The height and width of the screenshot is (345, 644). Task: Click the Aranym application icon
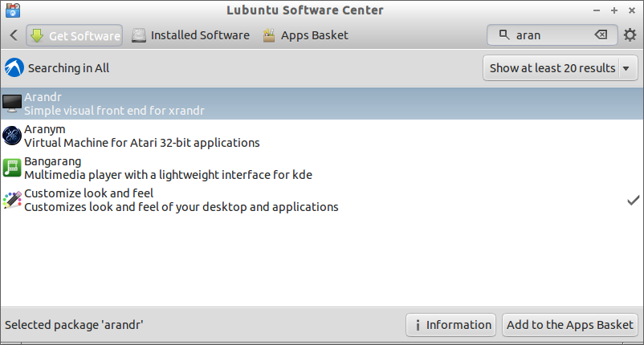pyautogui.click(x=12, y=136)
